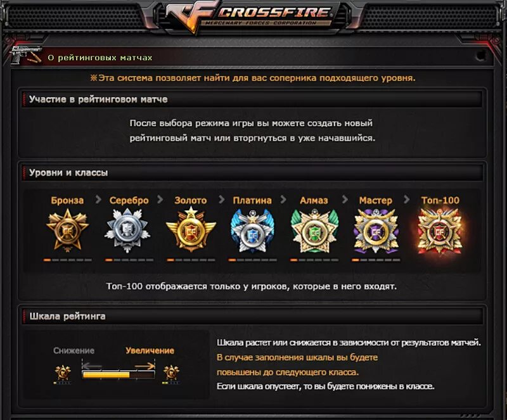Image resolution: width=507 pixels, height=420 pixels.
Task: Click the small medal beside Снижение
Action: coord(63,372)
